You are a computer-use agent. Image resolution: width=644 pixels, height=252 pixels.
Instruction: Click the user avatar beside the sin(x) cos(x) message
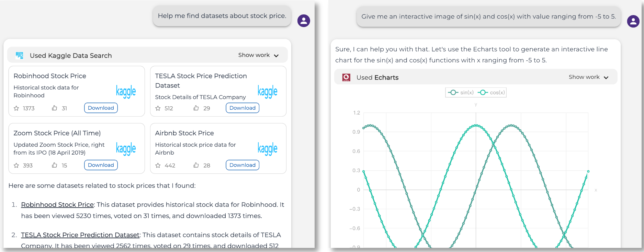point(633,21)
